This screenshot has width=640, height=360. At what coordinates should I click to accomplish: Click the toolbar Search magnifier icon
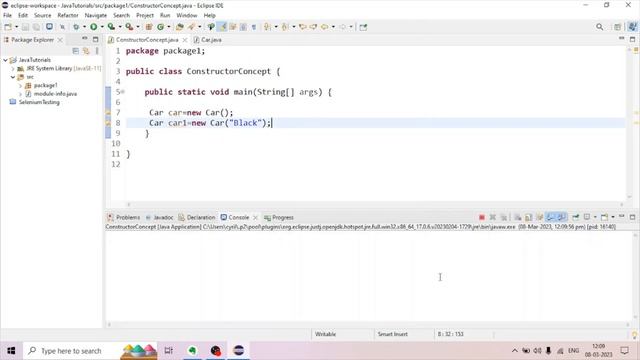[600, 27]
